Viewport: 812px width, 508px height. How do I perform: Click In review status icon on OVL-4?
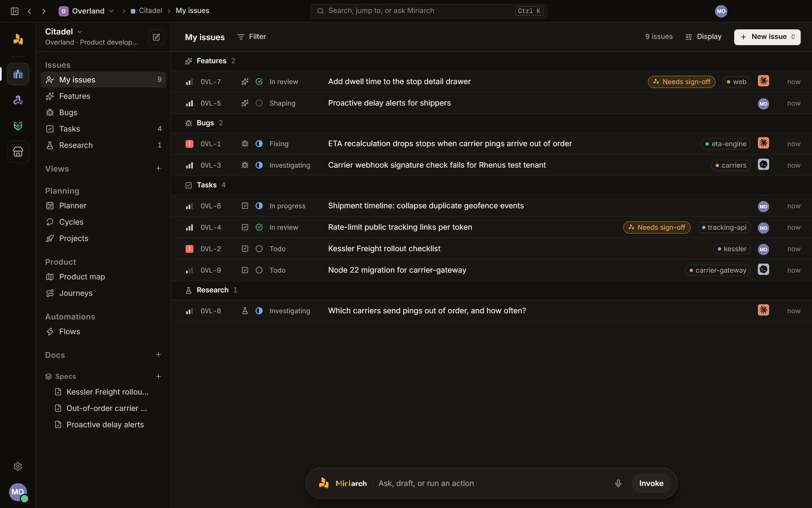259,227
